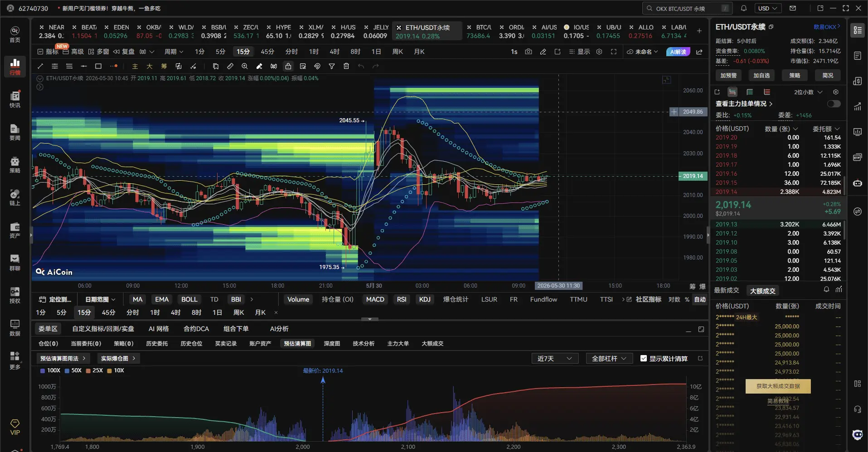Viewport: 868px width, 452px height.
Task: Open order book settings gear
Action: tap(836, 92)
